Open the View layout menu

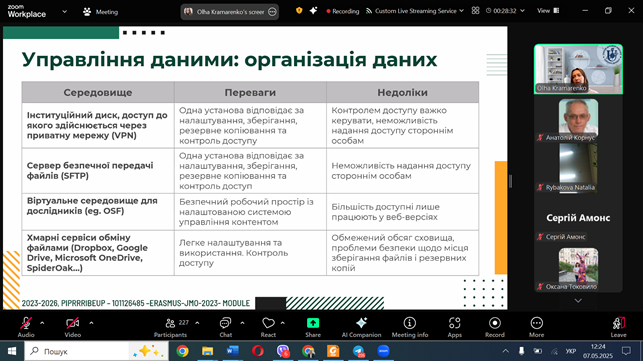click(548, 11)
